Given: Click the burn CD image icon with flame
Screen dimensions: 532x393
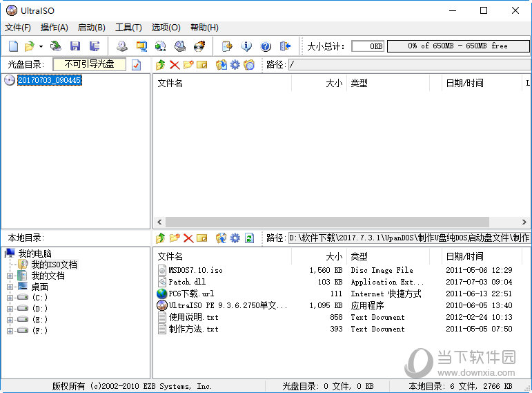Looking at the screenshot, I should pos(199,46).
